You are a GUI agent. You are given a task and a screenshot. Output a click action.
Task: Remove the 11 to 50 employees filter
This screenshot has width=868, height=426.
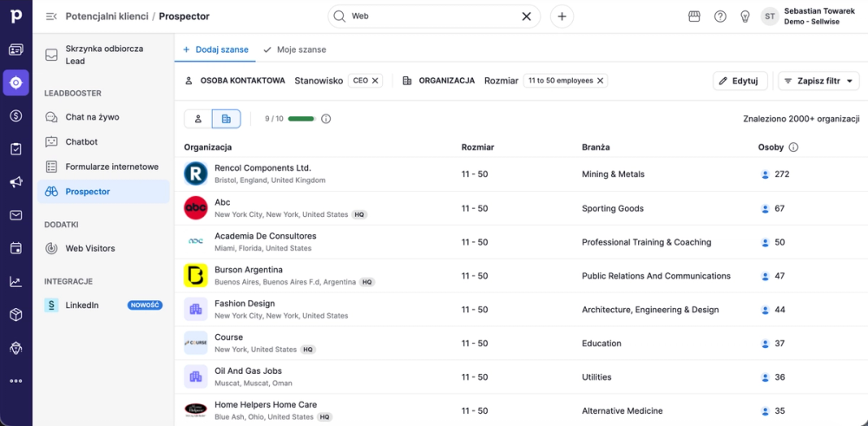(600, 81)
